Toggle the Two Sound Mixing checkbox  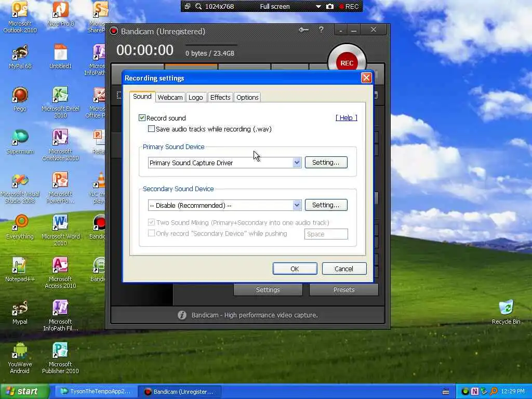pos(151,222)
